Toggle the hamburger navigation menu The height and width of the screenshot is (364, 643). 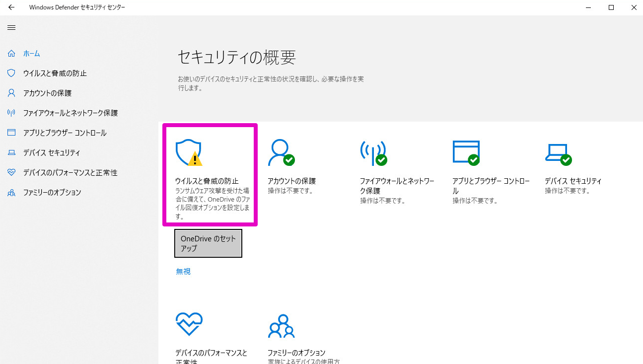pos(11,27)
